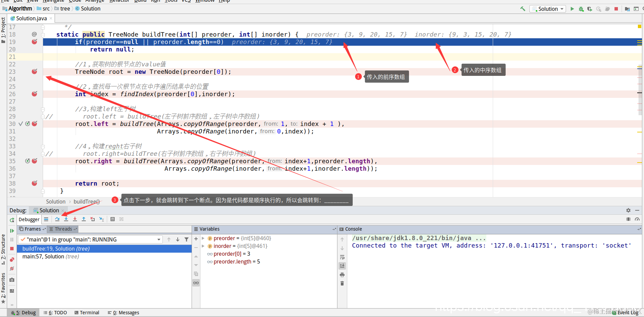
Task: Click the buildTree() breadcrumb below the editor
Action: 87,202
